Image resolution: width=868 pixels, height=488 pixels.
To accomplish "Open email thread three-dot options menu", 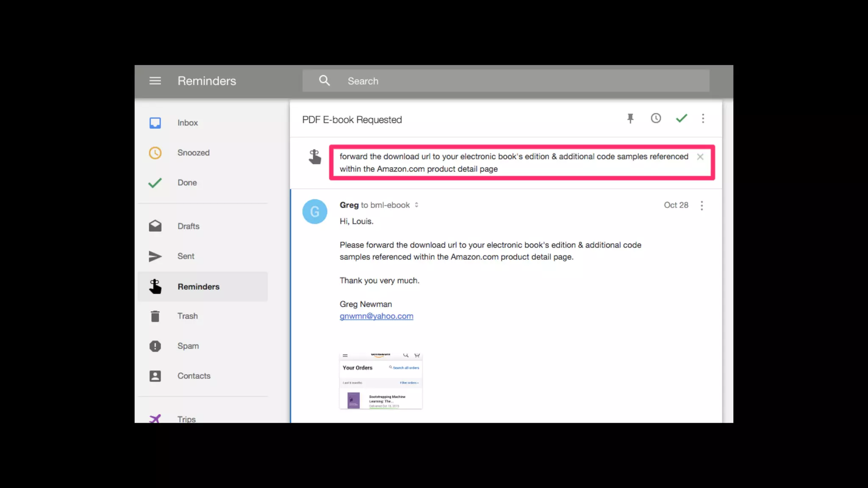I will (703, 119).
